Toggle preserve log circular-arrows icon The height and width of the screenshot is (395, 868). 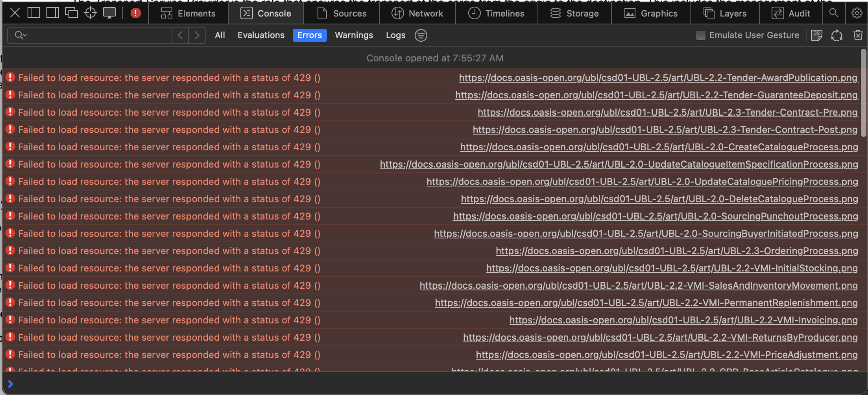(837, 35)
